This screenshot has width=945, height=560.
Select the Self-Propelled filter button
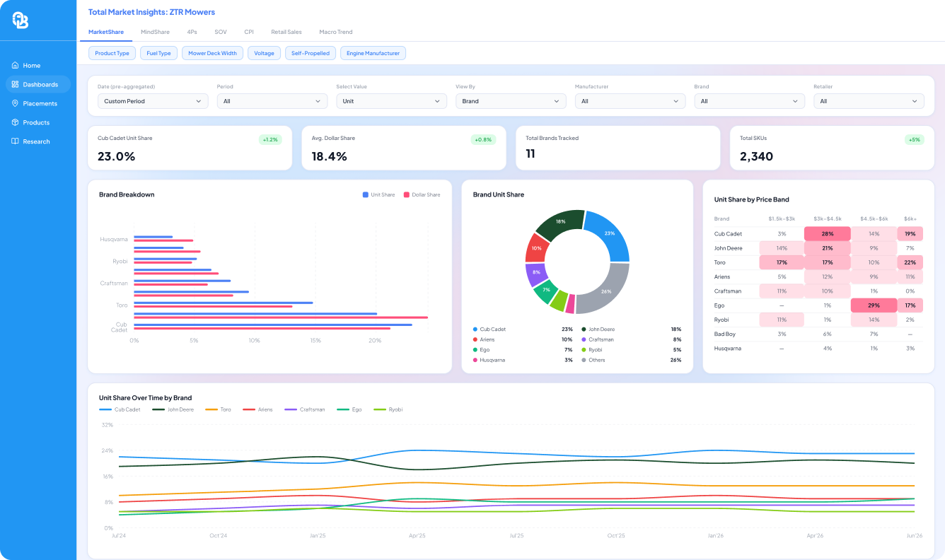(x=311, y=53)
